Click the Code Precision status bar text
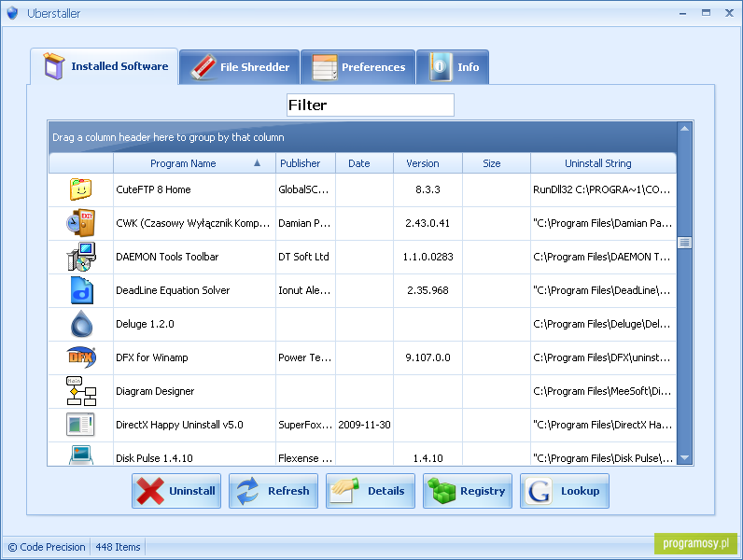743x560 pixels. pos(47,547)
